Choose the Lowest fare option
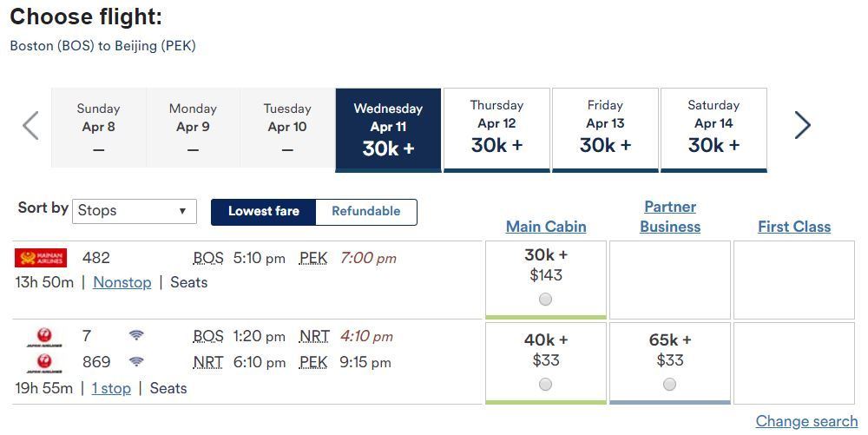Screen dimensions: 868x435 264,211
